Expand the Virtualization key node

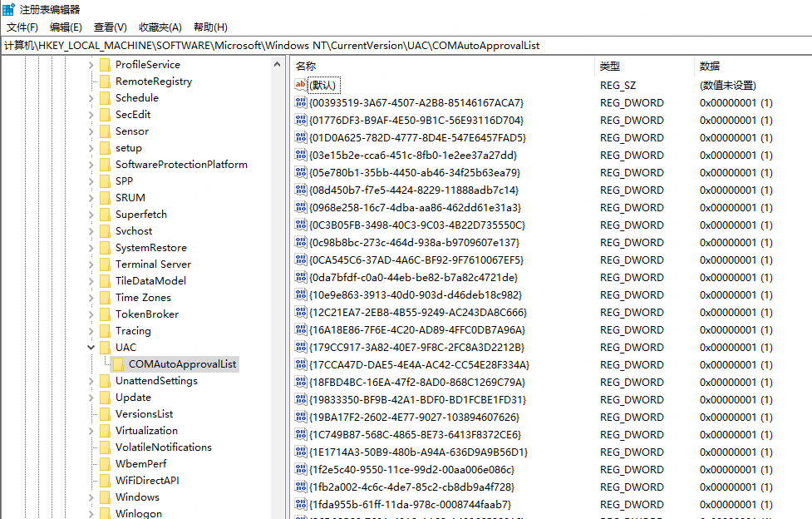(91, 431)
